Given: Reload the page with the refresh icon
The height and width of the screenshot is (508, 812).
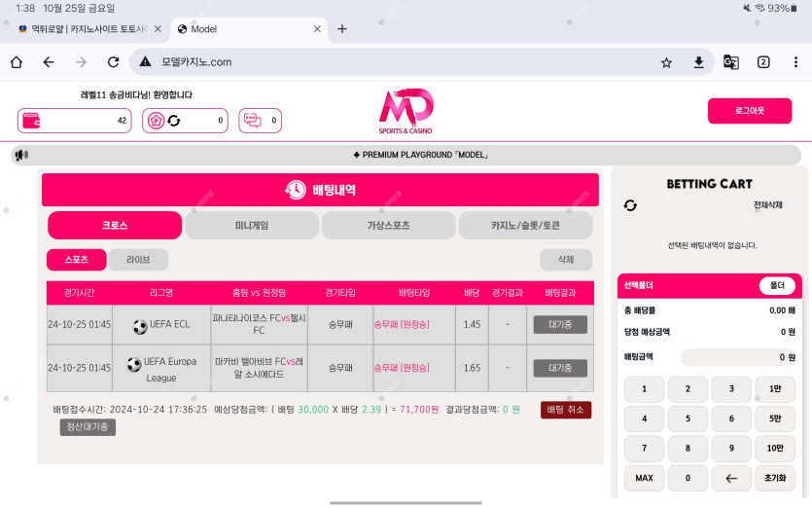Looking at the screenshot, I should click(113, 62).
